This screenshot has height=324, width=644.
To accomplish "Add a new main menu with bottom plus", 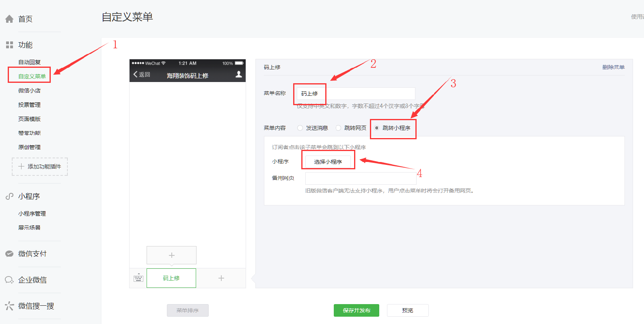I will (221, 278).
